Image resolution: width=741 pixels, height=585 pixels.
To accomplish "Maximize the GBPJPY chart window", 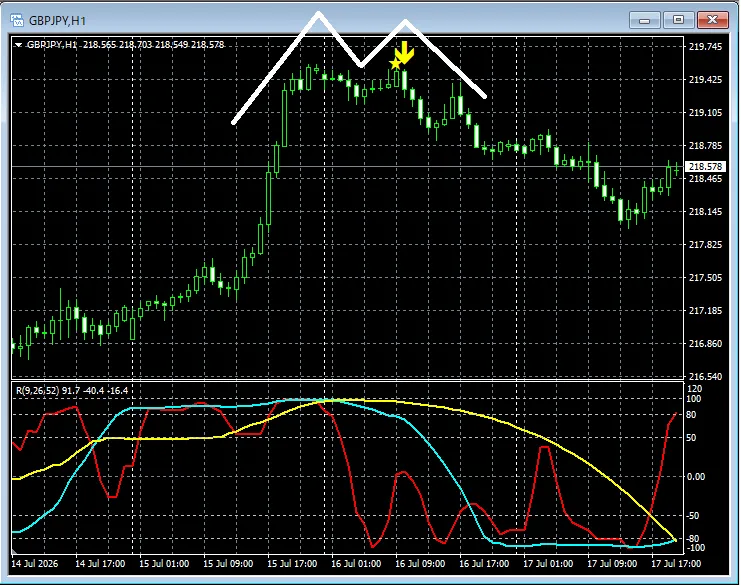I will pos(679,20).
